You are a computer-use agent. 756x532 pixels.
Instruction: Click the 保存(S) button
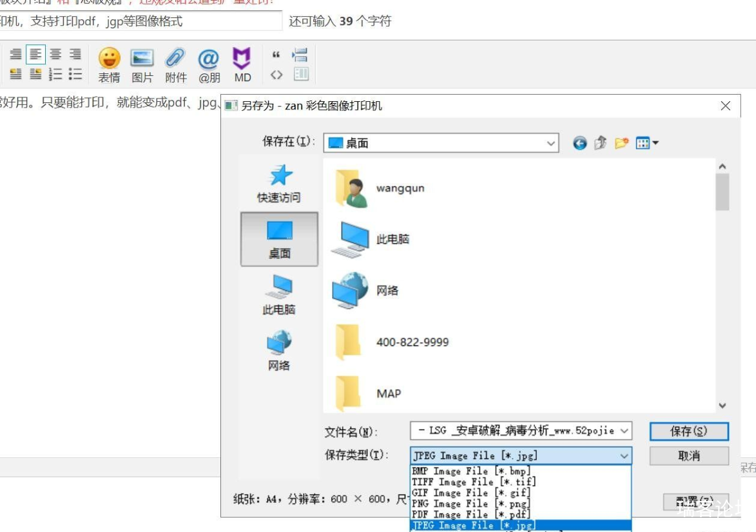[x=689, y=432]
